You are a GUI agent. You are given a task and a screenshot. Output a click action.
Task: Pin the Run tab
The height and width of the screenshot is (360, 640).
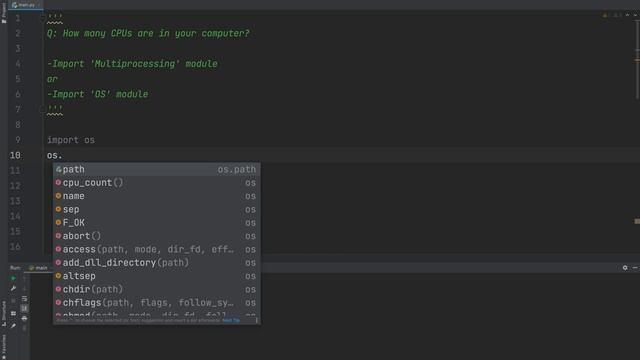[x=13, y=326]
